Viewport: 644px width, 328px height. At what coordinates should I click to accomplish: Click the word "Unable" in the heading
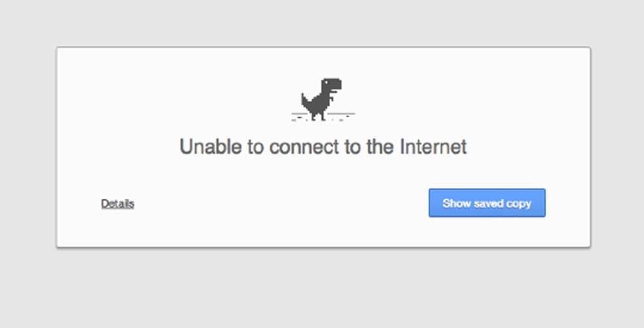coord(210,147)
